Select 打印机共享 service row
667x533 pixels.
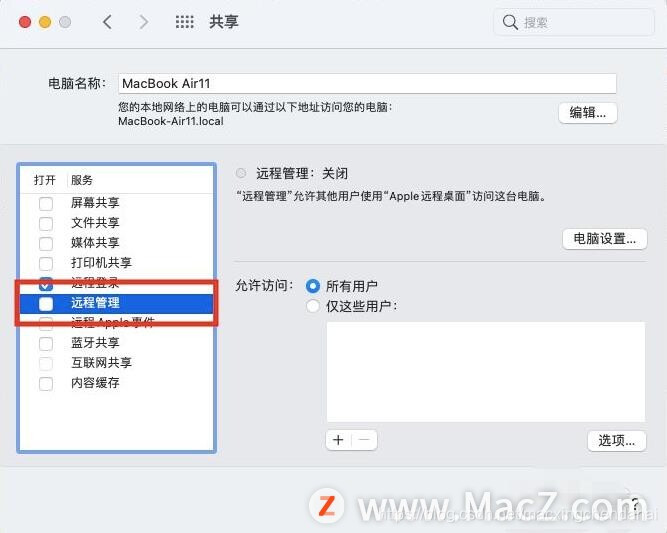[x=116, y=263]
